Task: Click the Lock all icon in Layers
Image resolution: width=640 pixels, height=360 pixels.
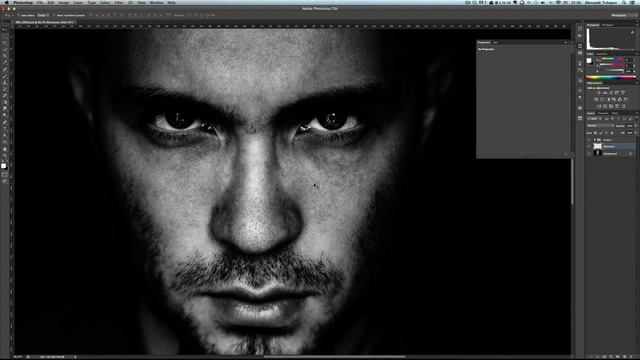Action: [x=612, y=133]
